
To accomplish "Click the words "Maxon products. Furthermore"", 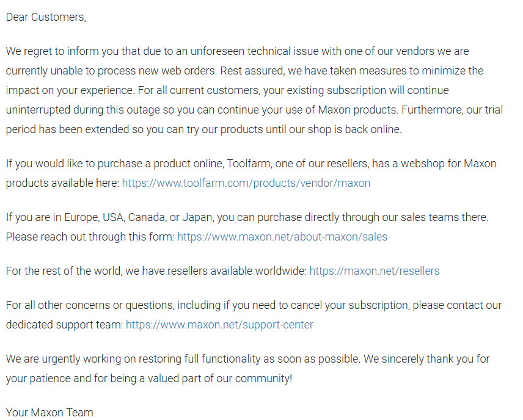I will tap(388, 110).
